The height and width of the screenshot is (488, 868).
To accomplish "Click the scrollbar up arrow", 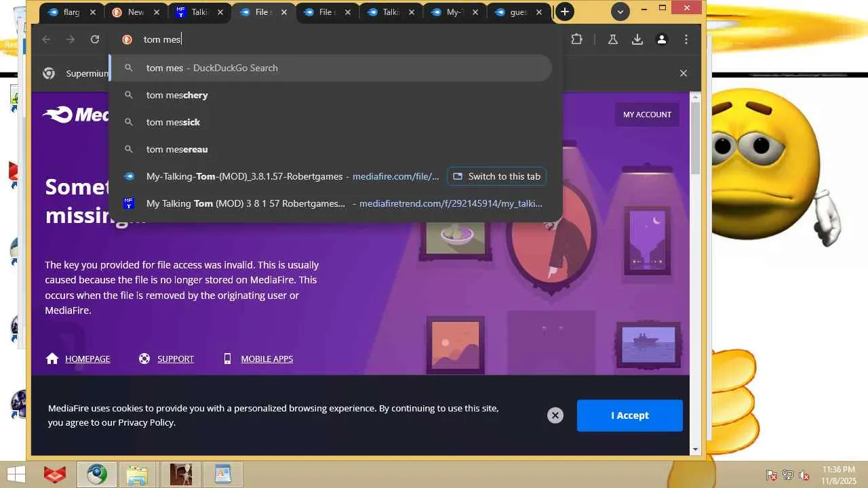I will (x=695, y=98).
